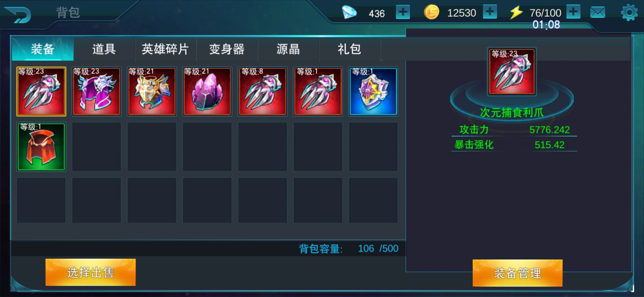644x297 pixels.
Task: Click the 装备管理 button
Action: point(517,273)
